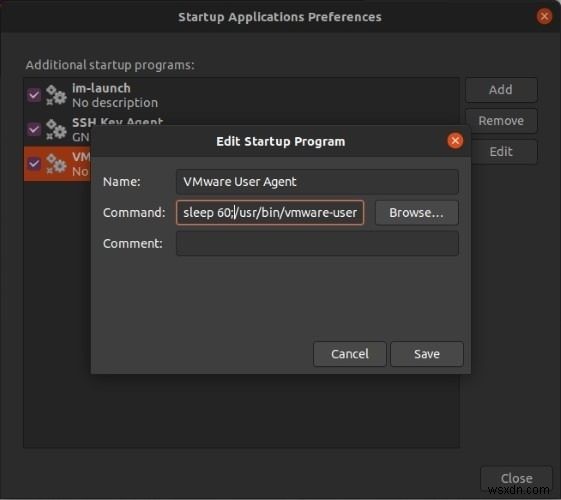Toggle the highlighted VMware entry checkbox

pyautogui.click(x=34, y=164)
